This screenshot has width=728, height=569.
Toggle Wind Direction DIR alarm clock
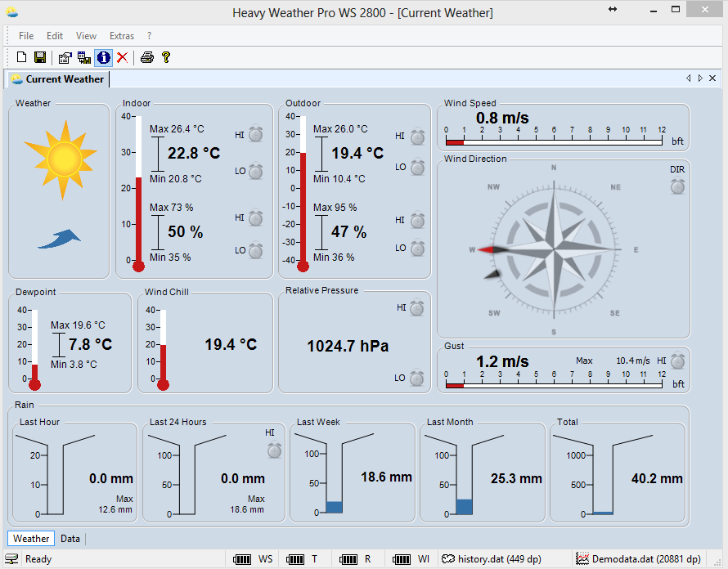(x=677, y=186)
